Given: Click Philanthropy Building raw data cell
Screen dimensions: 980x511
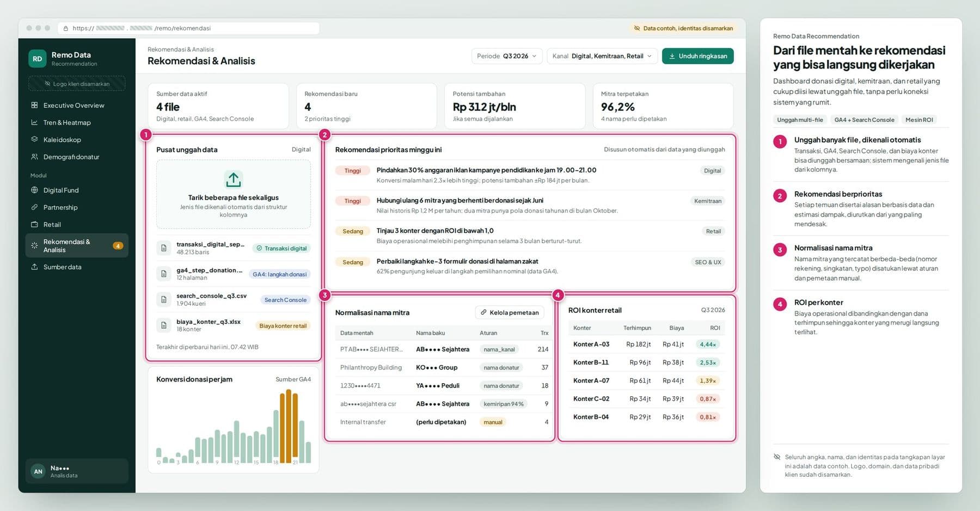Looking at the screenshot, I should point(371,368).
